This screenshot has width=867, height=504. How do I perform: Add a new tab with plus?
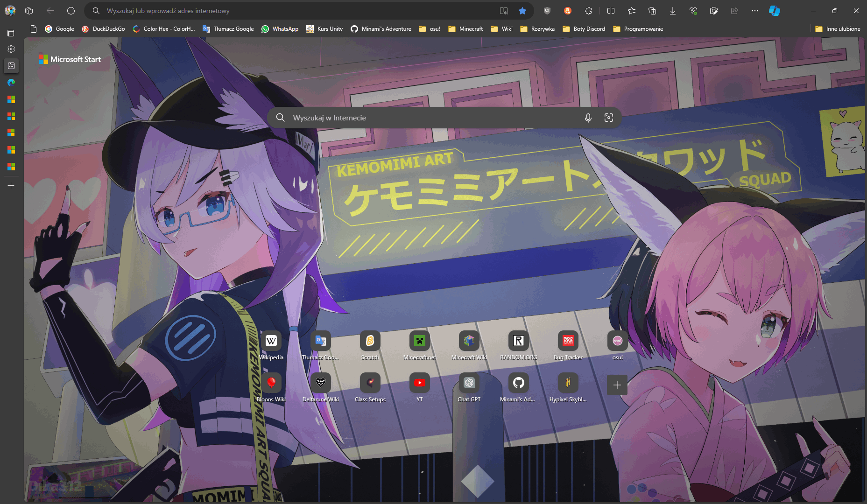pos(11,186)
